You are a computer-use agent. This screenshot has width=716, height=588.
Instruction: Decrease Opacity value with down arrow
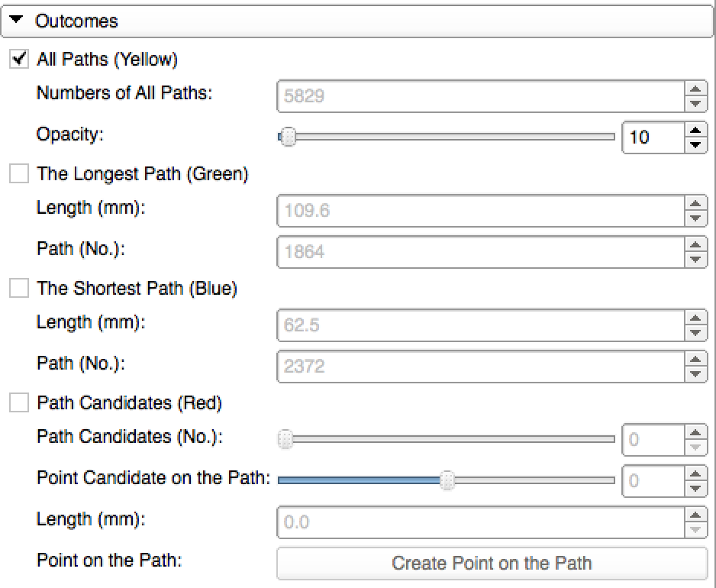[695, 144]
